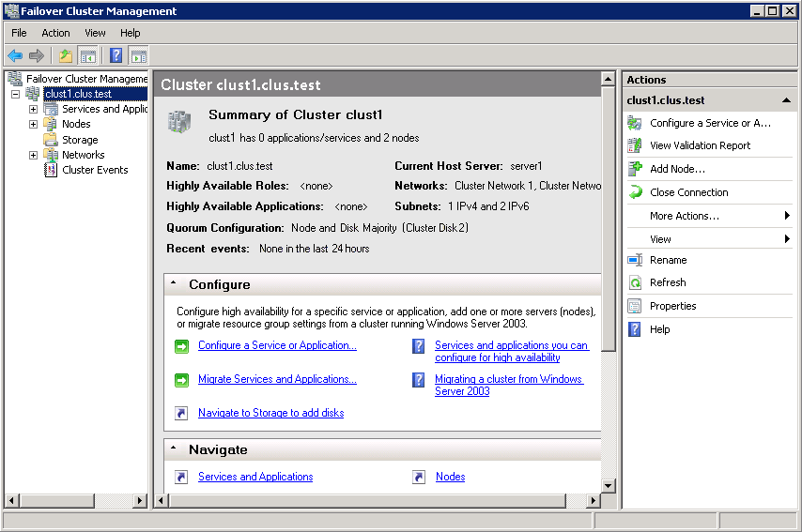The width and height of the screenshot is (802, 532).
Task: Click the Rename action icon
Action: click(635, 260)
